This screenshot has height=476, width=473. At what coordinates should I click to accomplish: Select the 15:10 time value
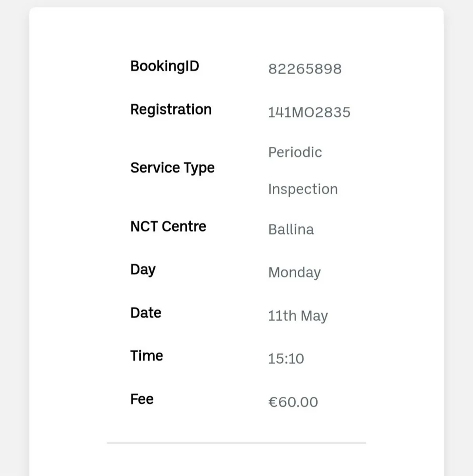click(286, 359)
